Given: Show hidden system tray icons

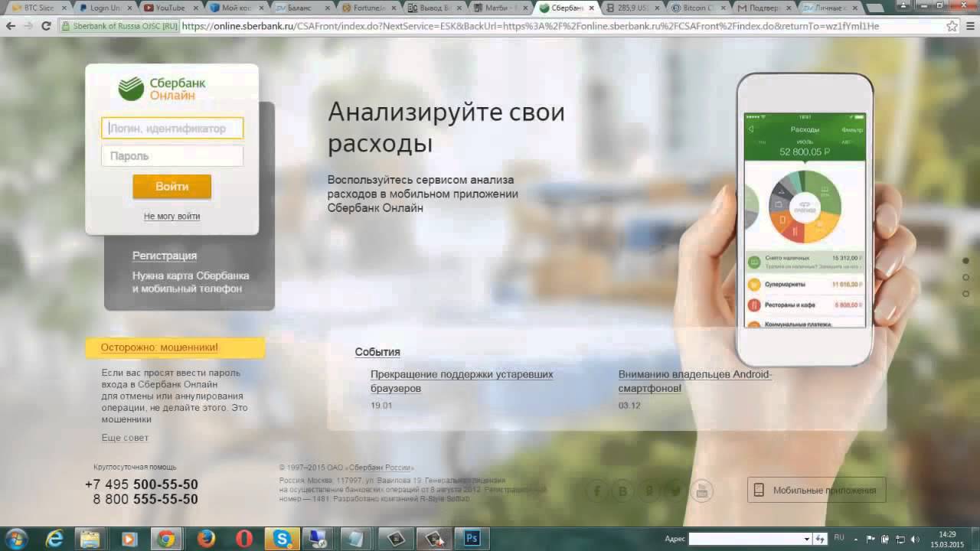Looking at the screenshot, I should click(x=855, y=539).
